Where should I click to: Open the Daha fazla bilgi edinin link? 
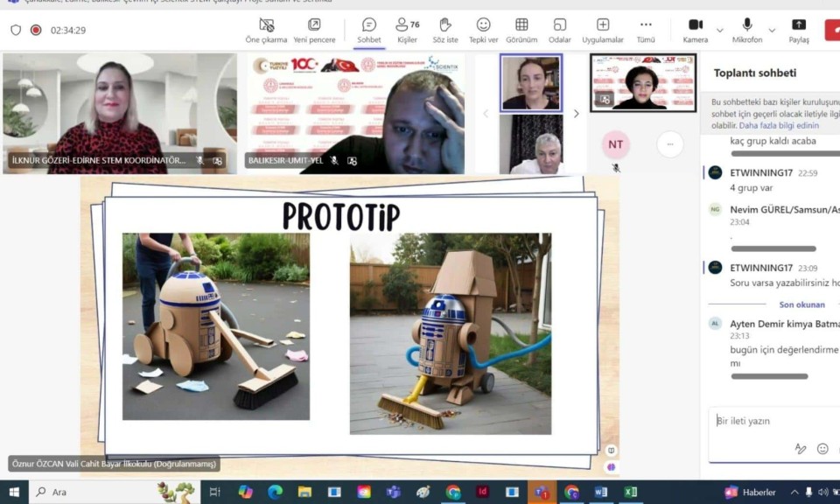(779, 125)
